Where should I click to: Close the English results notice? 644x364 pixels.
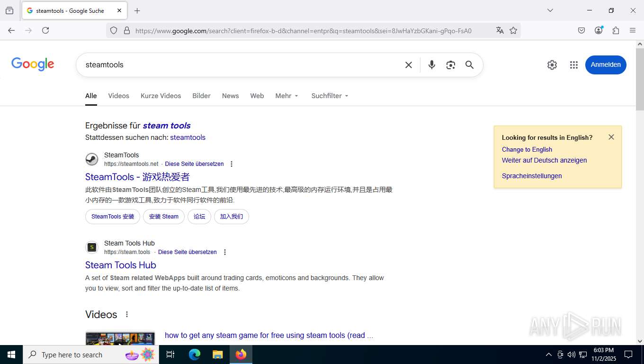[611, 137]
